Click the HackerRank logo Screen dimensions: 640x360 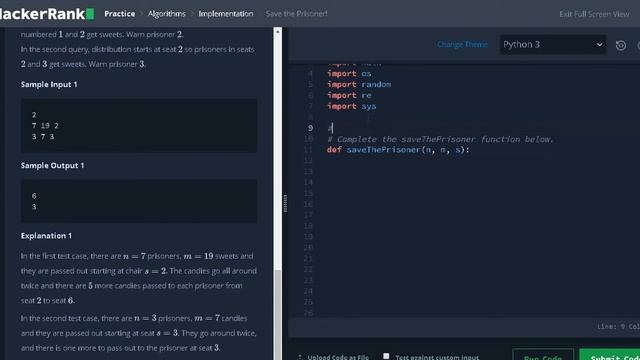click(x=46, y=13)
